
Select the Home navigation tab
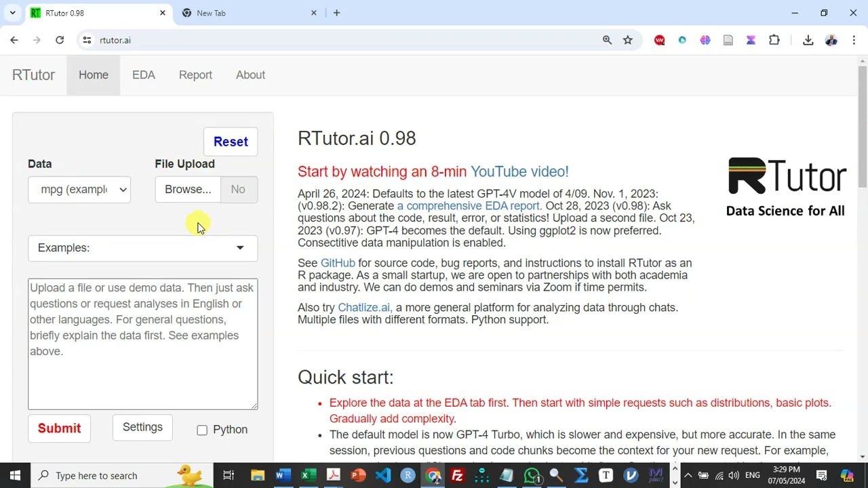pos(94,75)
